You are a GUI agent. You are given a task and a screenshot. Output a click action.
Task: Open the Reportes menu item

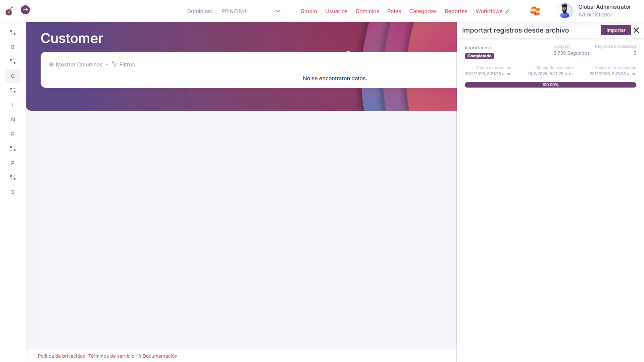pyautogui.click(x=456, y=11)
